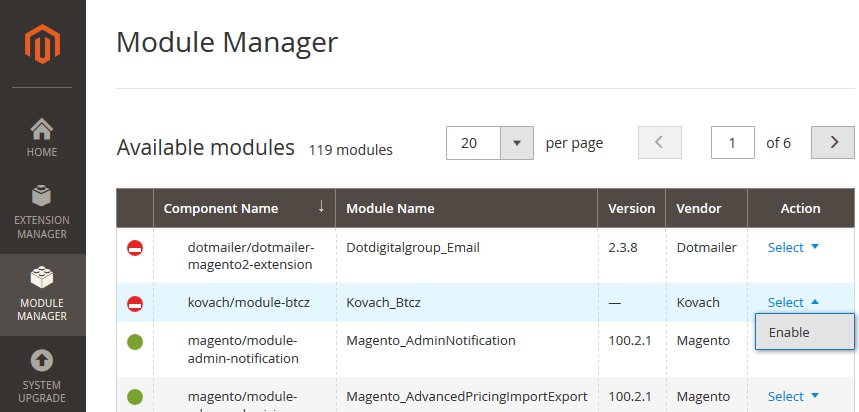Go to next page of modules

[833, 142]
